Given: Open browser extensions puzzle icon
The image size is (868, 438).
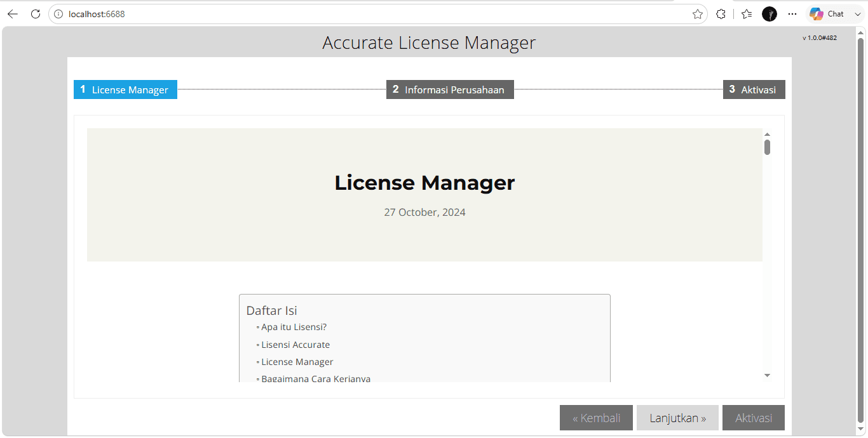Looking at the screenshot, I should click(x=721, y=14).
